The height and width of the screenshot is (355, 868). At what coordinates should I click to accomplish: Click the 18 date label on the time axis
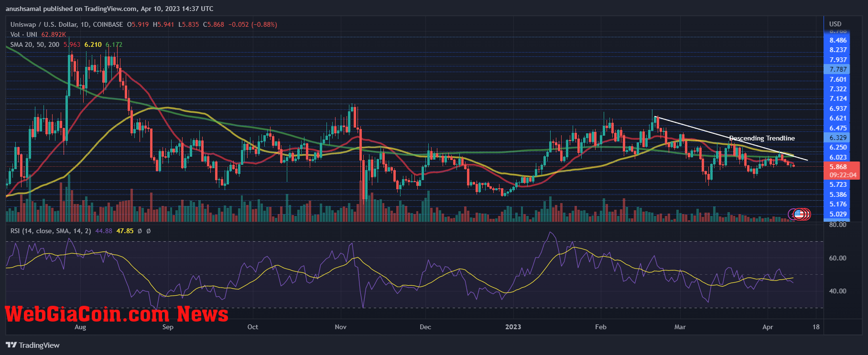816,327
